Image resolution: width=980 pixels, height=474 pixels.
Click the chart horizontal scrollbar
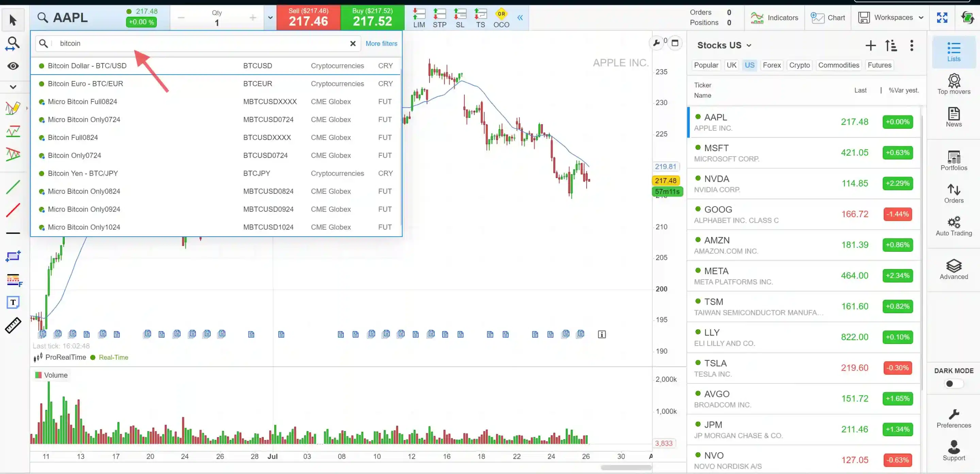(x=625, y=467)
